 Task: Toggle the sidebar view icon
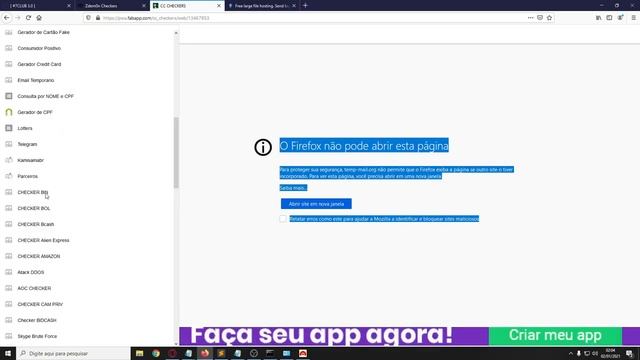pyautogui.click(x=609, y=18)
